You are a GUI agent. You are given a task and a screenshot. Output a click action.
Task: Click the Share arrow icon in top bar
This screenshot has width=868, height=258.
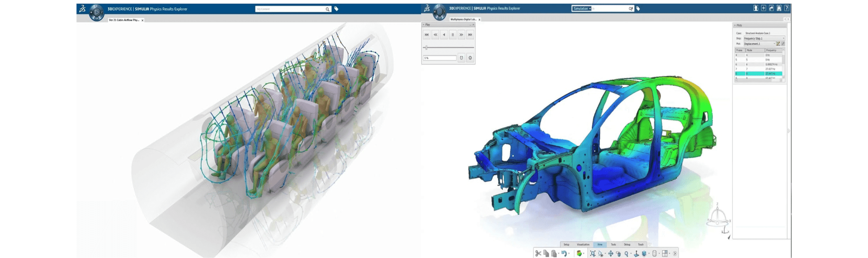(771, 8)
